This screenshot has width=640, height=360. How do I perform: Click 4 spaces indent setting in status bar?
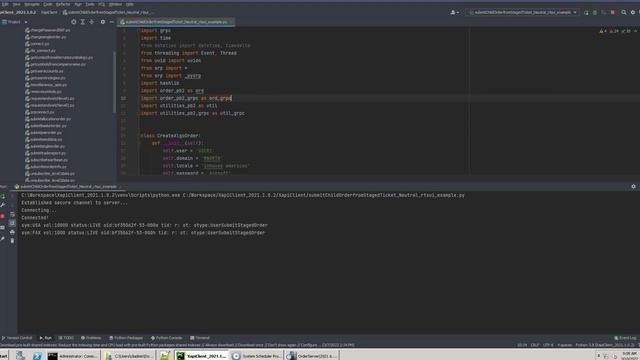(564, 345)
